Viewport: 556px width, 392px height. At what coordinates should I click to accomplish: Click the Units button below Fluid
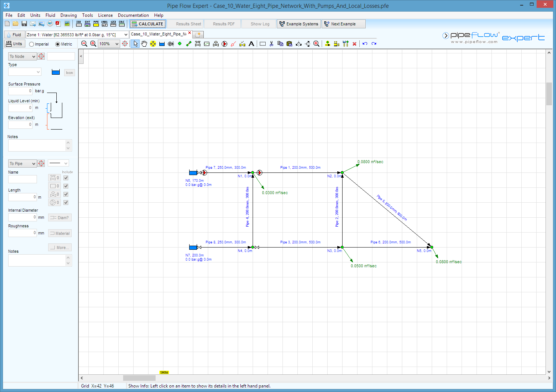point(14,44)
